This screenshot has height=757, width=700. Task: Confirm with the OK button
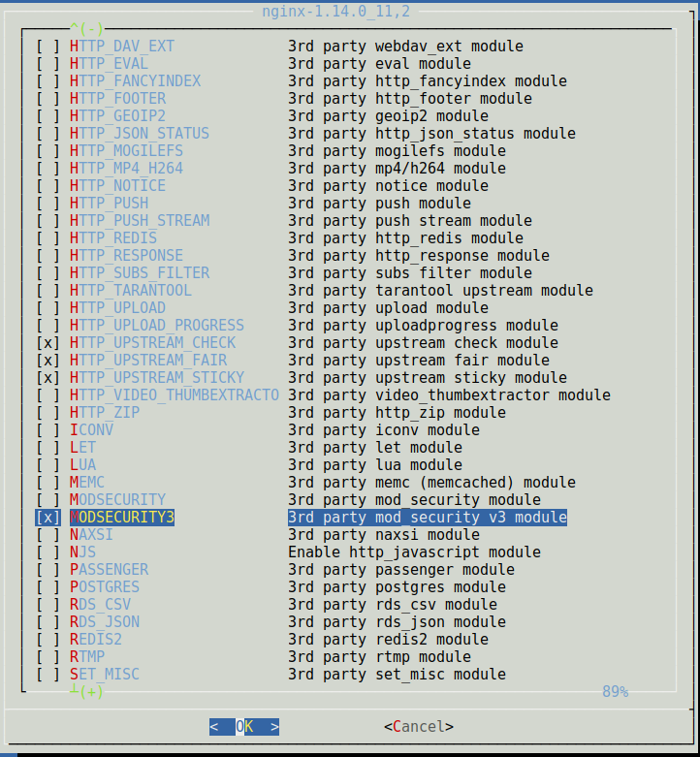tap(244, 727)
